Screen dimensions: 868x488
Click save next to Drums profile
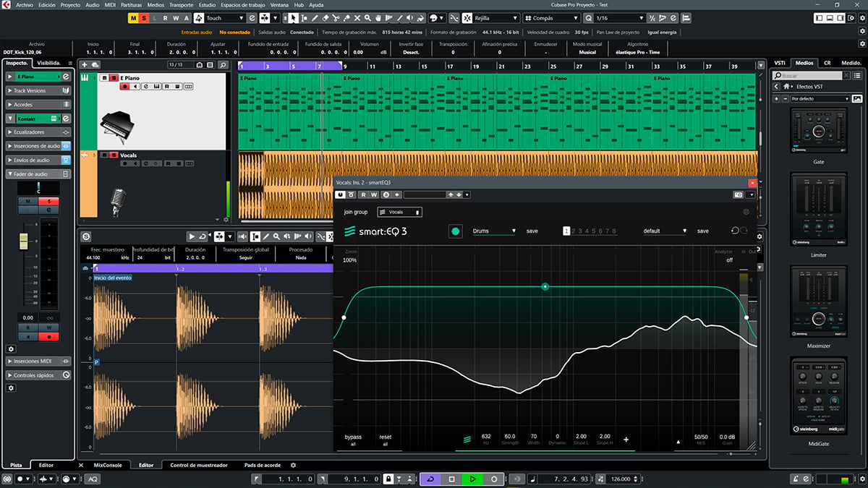(x=532, y=231)
